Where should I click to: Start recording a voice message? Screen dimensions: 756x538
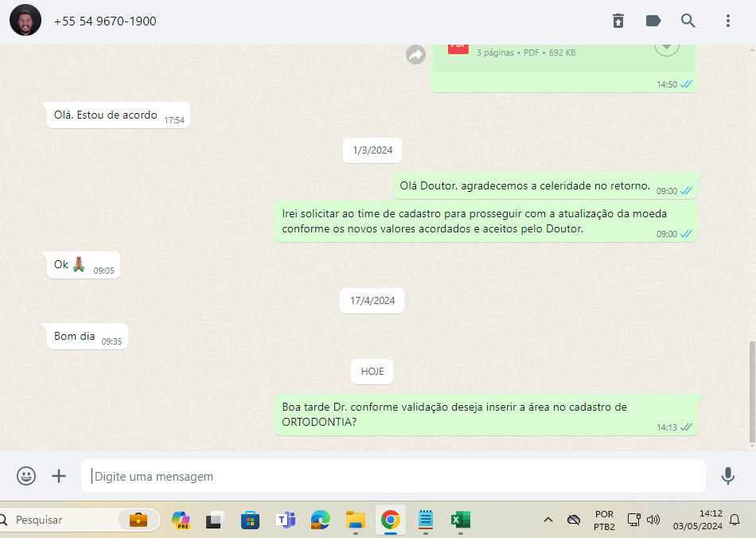pyautogui.click(x=727, y=476)
